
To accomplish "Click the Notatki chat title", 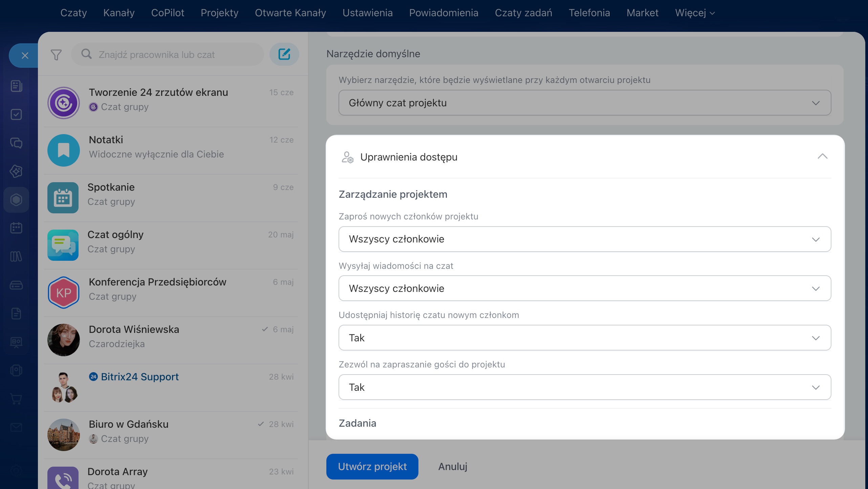I will point(106,140).
